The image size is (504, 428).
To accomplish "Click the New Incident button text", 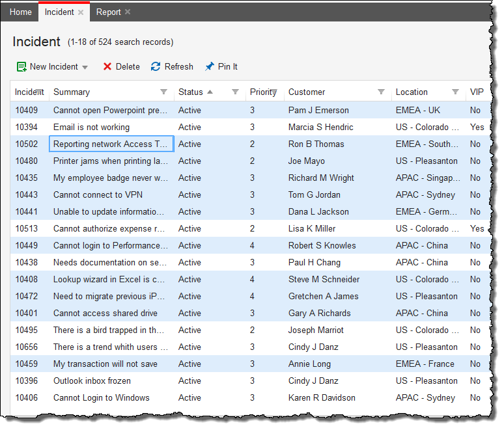I will (x=53, y=66).
